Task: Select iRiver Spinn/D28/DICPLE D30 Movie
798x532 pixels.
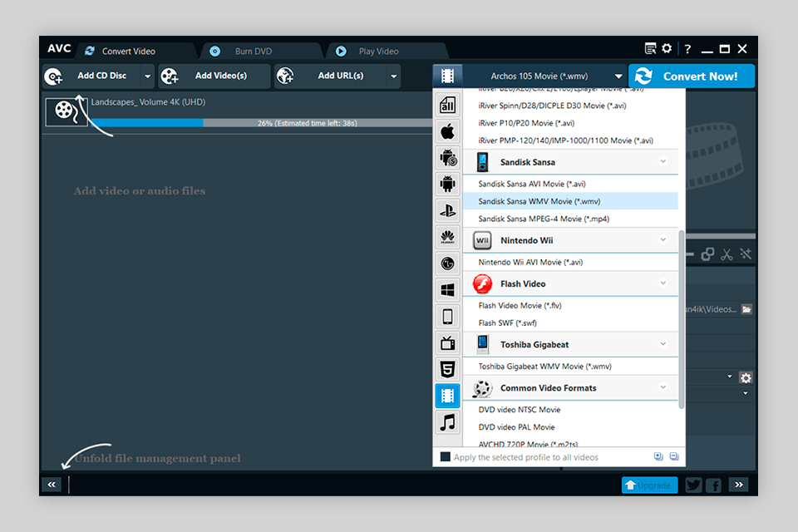Action: [570, 106]
